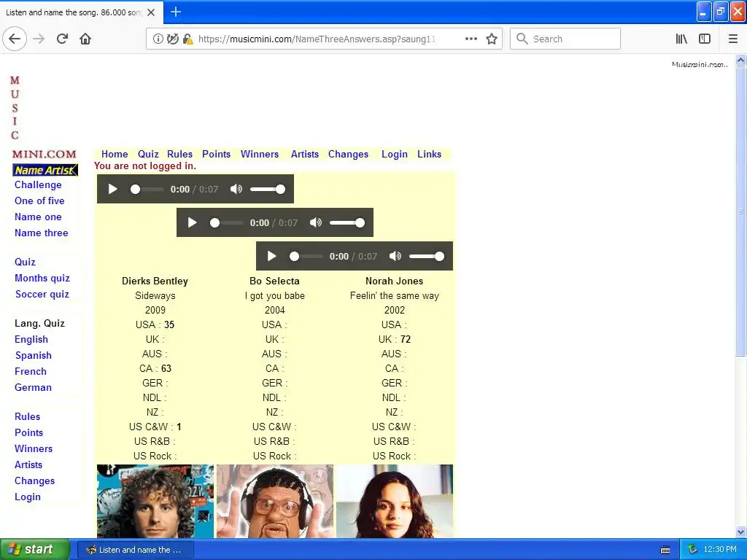Choose the Spanish language quiz

click(34, 356)
